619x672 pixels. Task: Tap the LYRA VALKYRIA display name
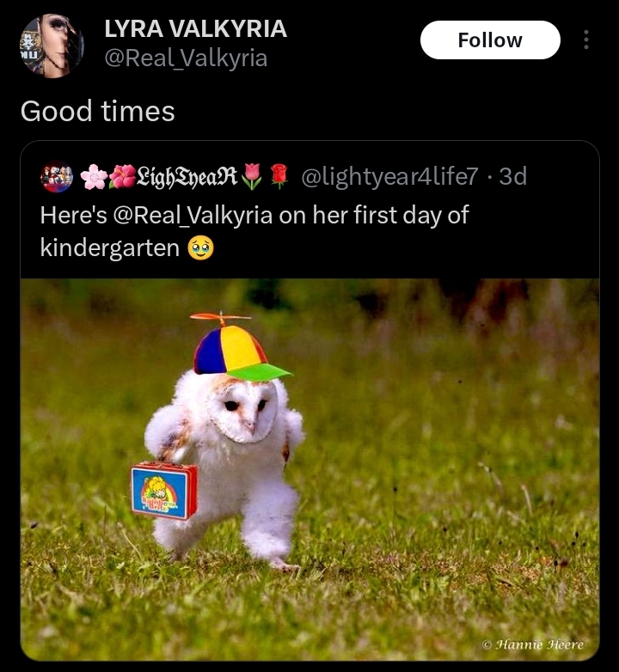point(195,28)
